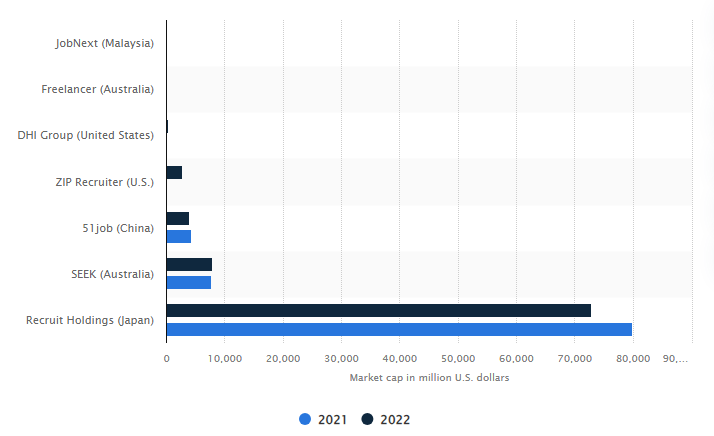Click the Freelancer (Australia) label
The height and width of the screenshot is (436, 714).
point(97,89)
